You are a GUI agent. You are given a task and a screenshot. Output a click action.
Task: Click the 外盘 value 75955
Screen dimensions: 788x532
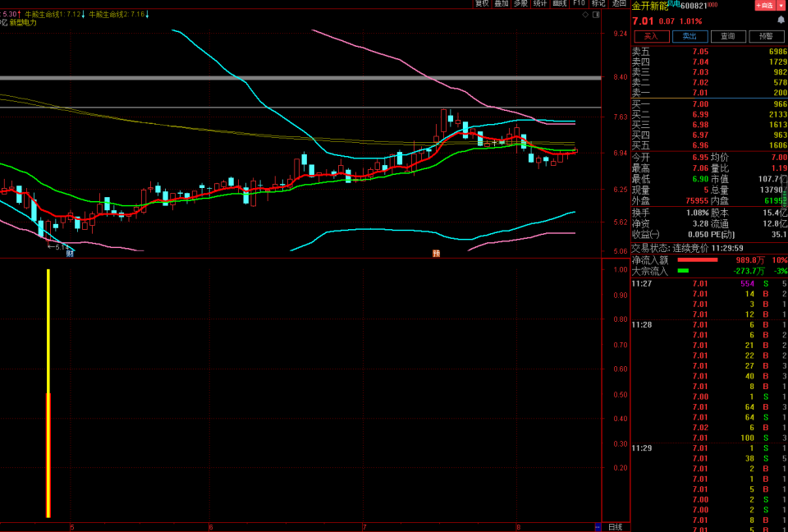click(697, 201)
